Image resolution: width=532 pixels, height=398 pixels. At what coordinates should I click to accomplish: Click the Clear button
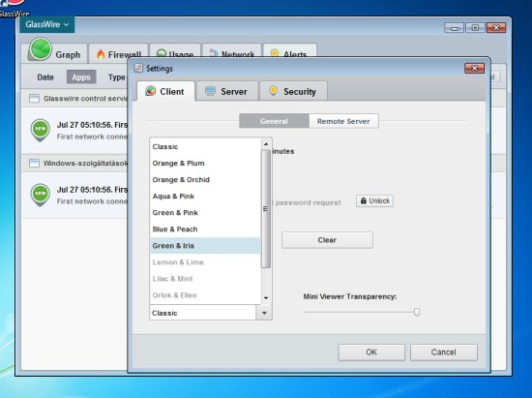pyautogui.click(x=327, y=240)
